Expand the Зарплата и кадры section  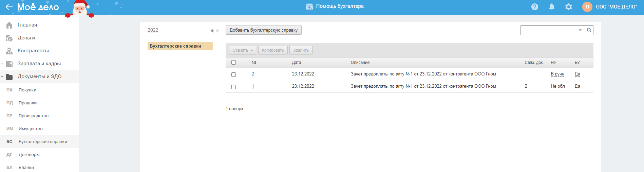tap(2, 64)
